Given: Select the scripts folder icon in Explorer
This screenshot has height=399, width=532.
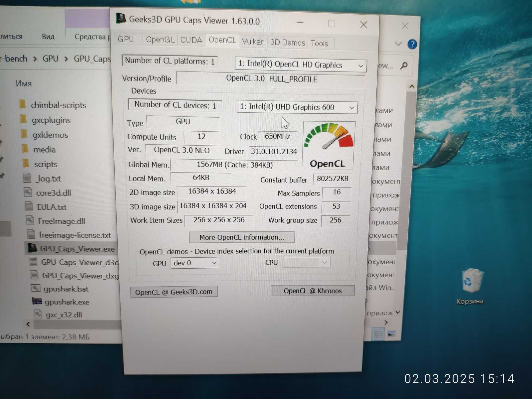Looking at the screenshot, I should tap(26, 163).
